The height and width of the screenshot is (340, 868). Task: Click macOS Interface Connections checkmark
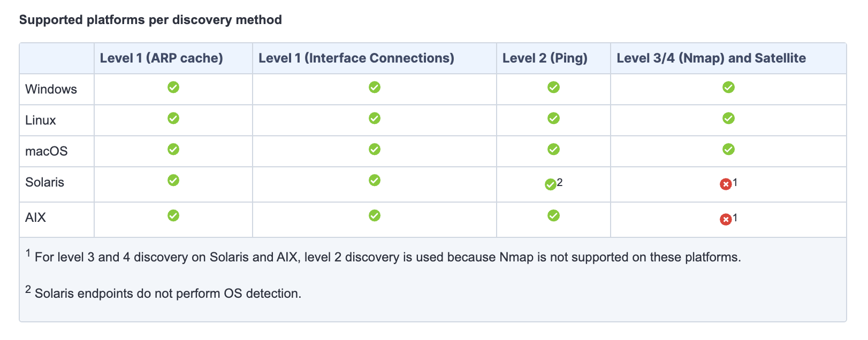(x=375, y=149)
